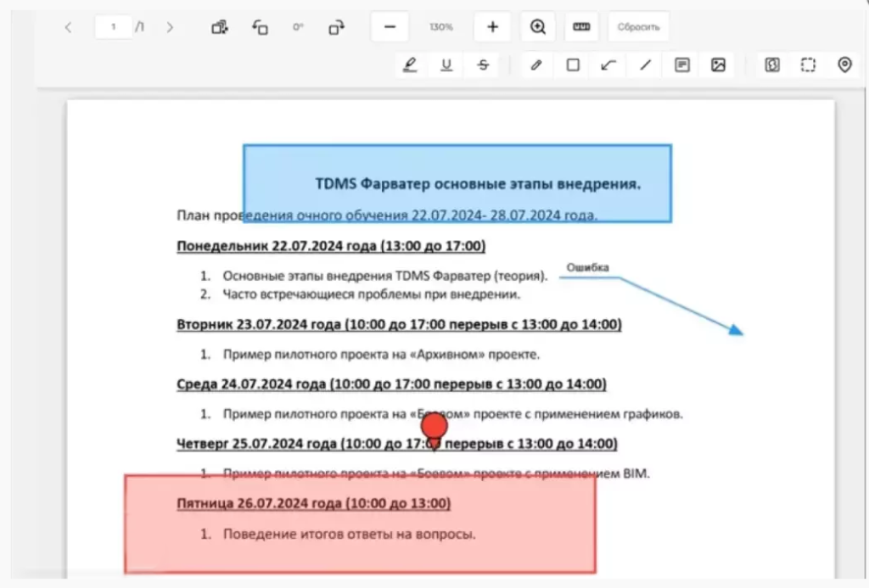Screen dimensions: 869x588
Task: Click the magnifier zoom tool
Action: click(x=537, y=27)
